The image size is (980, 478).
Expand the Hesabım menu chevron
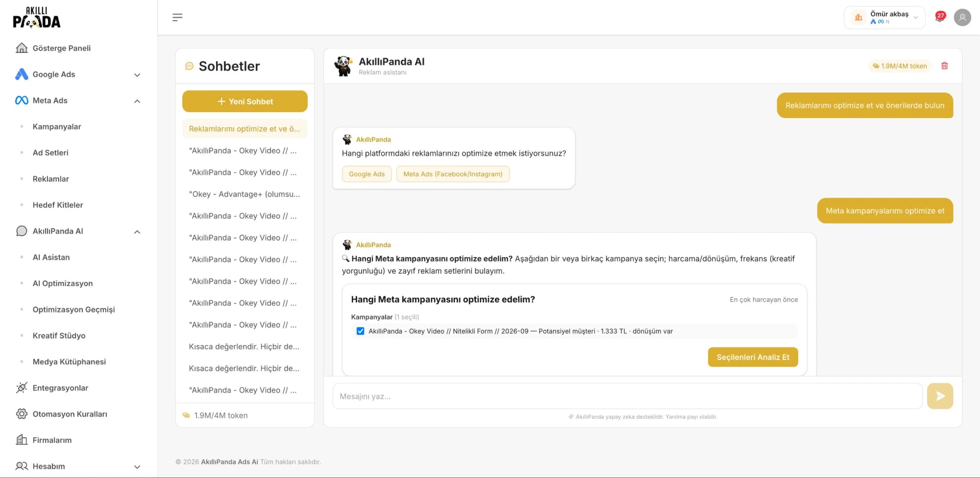(x=137, y=467)
